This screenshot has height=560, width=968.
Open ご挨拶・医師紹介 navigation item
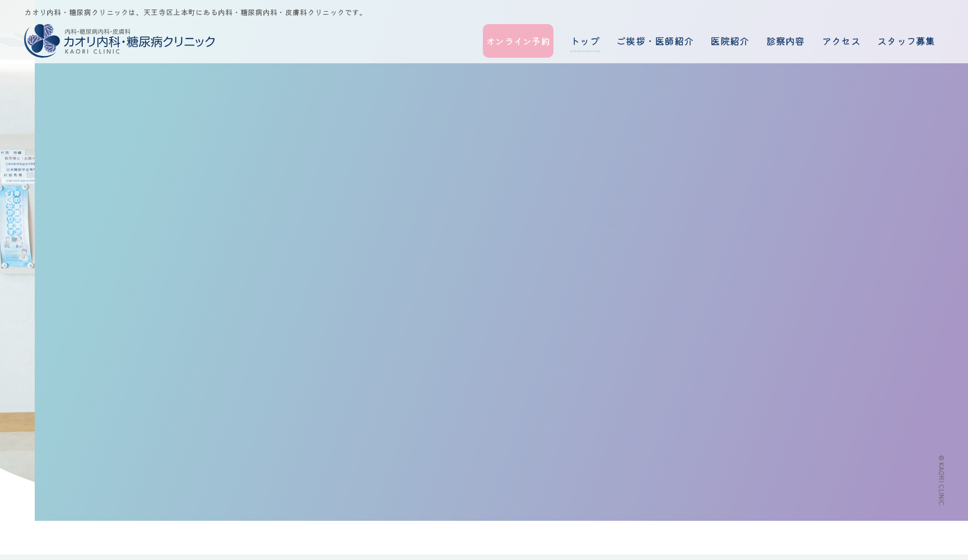click(x=655, y=41)
